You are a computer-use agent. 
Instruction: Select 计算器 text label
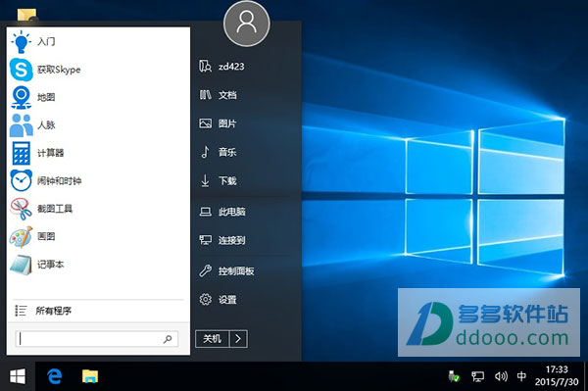(x=51, y=153)
